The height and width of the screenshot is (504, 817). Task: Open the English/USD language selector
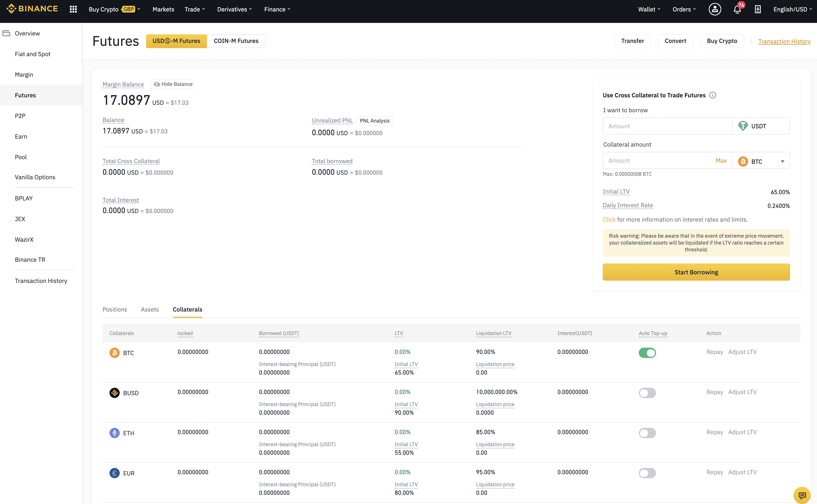click(793, 9)
